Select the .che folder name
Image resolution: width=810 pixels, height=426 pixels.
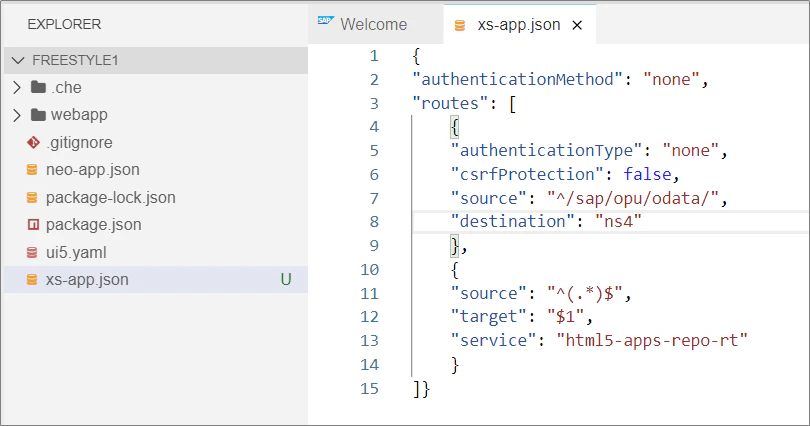pos(66,87)
